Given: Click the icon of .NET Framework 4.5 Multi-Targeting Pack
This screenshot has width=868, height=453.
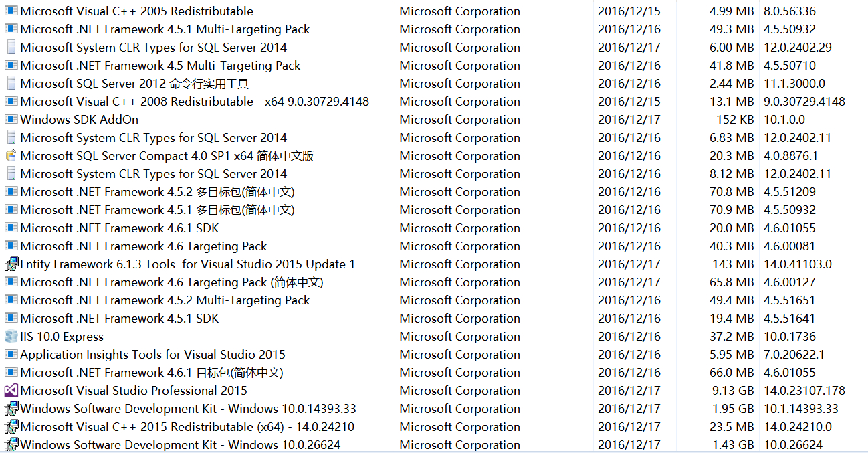Looking at the screenshot, I should [x=11, y=66].
